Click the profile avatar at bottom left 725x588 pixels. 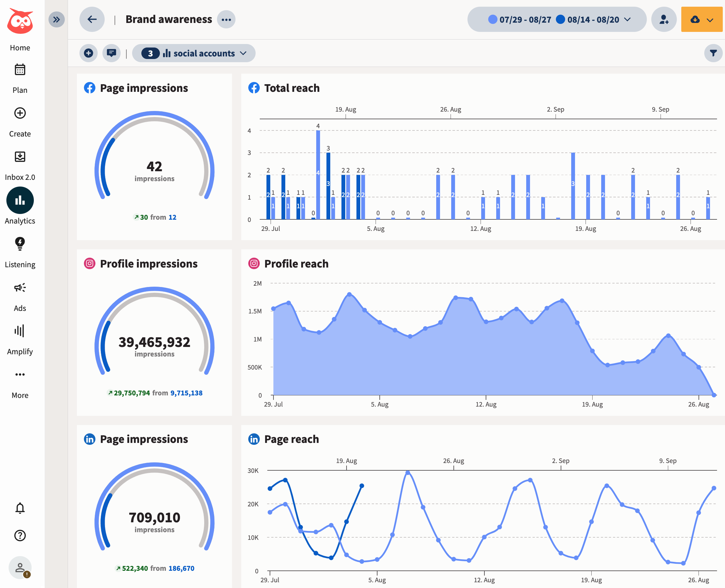pos(20,568)
